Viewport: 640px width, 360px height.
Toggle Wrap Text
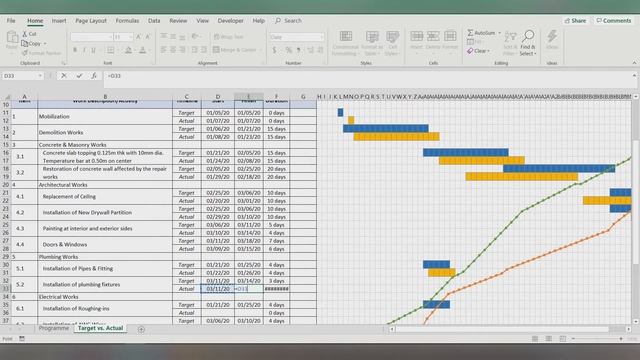pyautogui.click(x=229, y=37)
